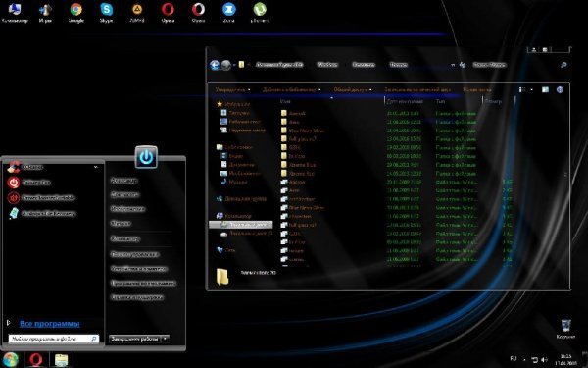
Task: Open Справка и поддержка in Start menu
Action: 136,297
